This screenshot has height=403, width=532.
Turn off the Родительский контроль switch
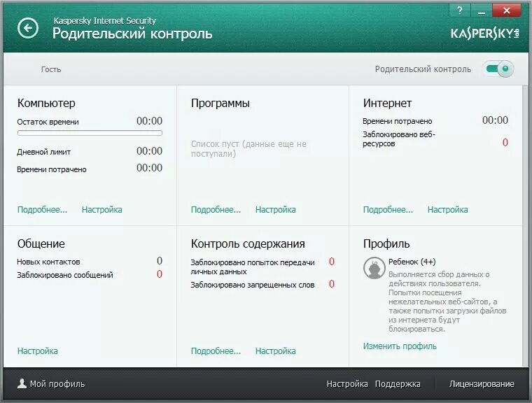[x=499, y=69]
